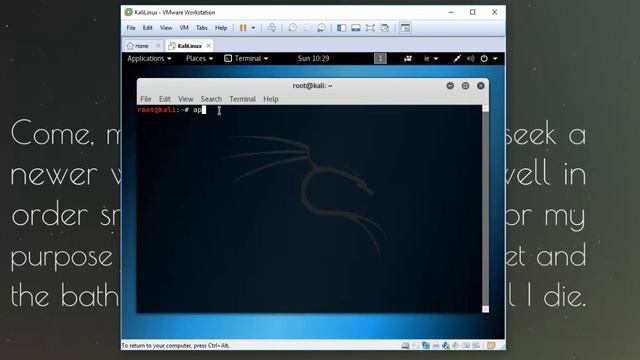The height and width of the screenshot is (360, 640).
Task: Click the VMware pause/suspend VM icon
Action: [x=243, y=28]
